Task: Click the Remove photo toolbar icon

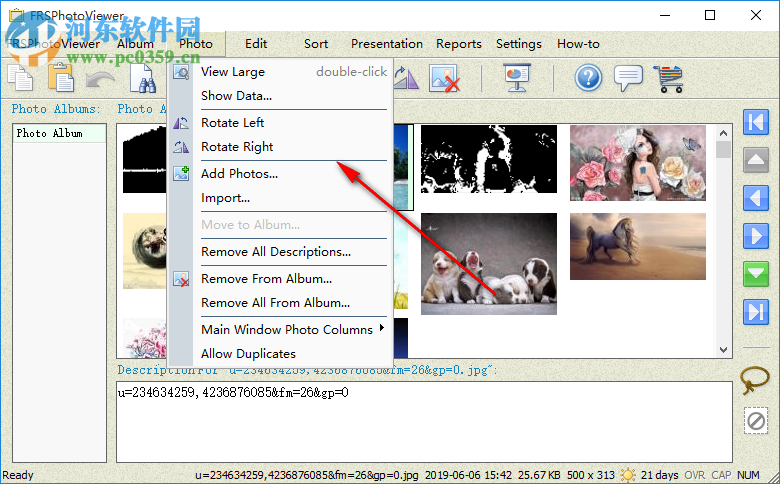Action: tap(444, 78)
